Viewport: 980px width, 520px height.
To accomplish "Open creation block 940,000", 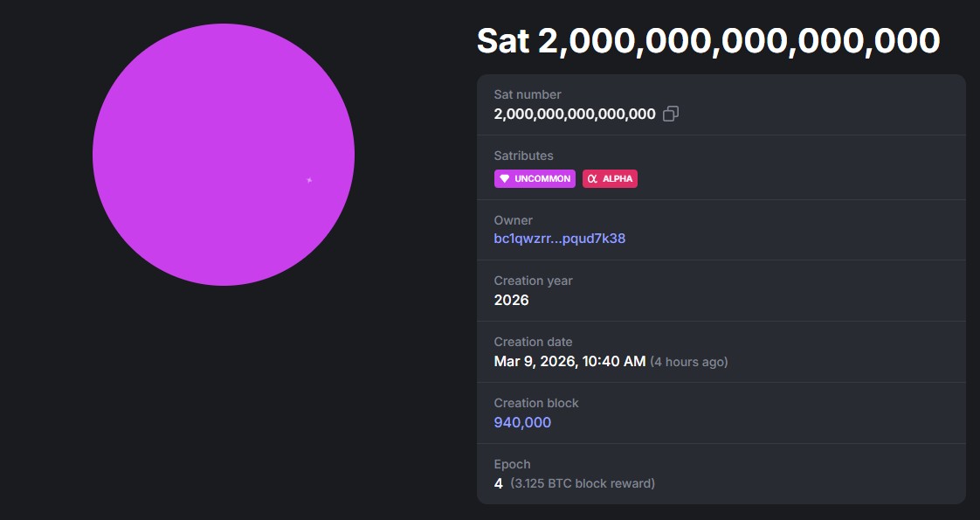I will pos(522,423).
